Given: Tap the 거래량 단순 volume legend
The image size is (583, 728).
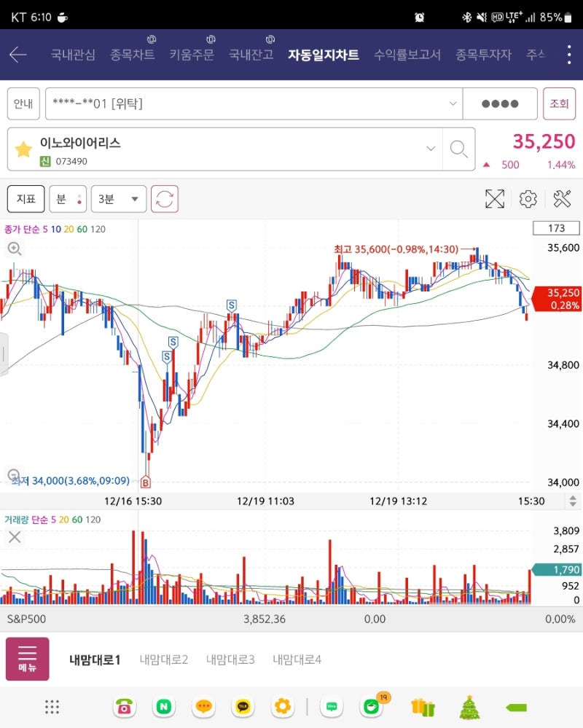Looking at the screenshot, I should [52, 520].
